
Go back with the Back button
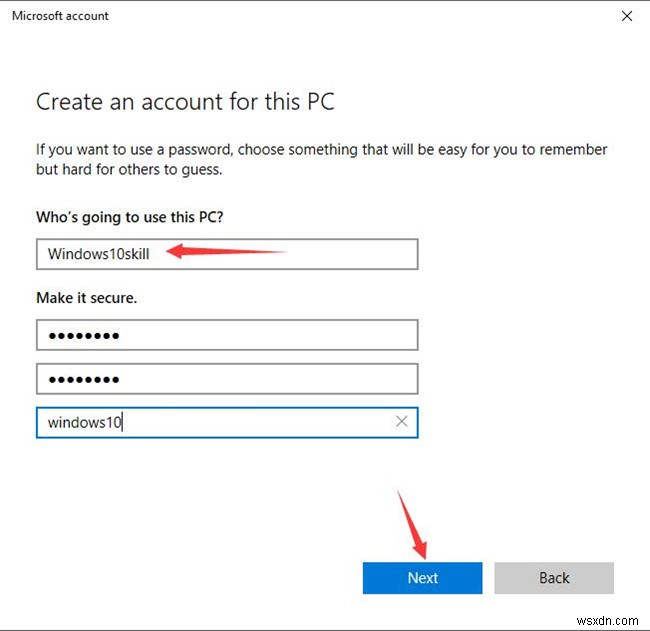[x=554, y=578]
